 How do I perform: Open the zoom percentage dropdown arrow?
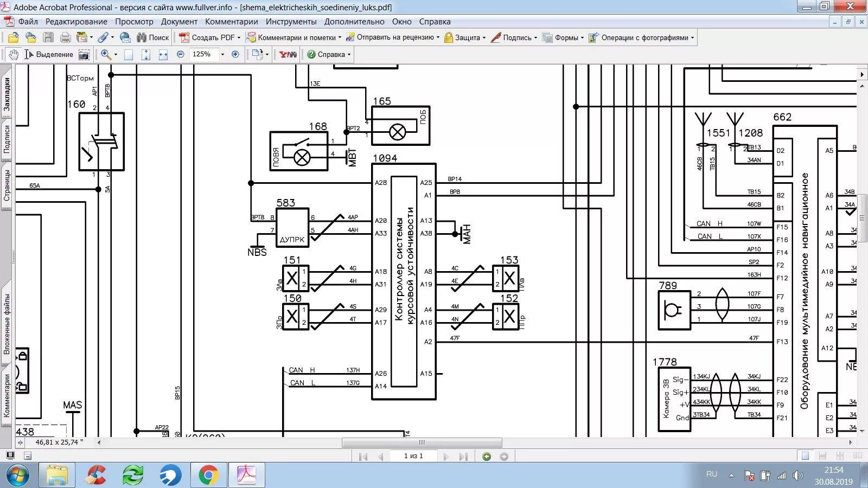(x=222, y=54)
